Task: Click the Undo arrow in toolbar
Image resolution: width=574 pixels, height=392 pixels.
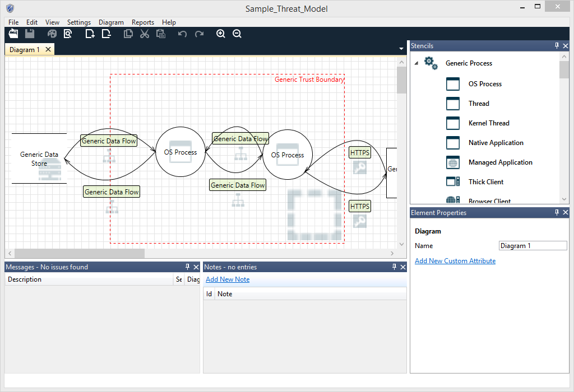Action: (x=182, y=34)
